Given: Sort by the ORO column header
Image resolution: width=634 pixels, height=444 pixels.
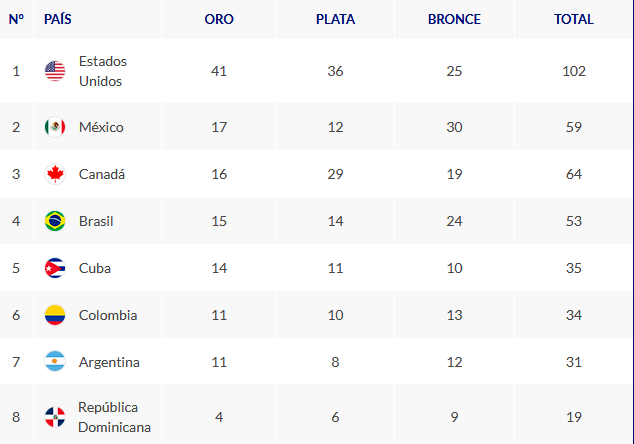Looking at the screenshot, I should pyautogui.click(x=219, y=19).
